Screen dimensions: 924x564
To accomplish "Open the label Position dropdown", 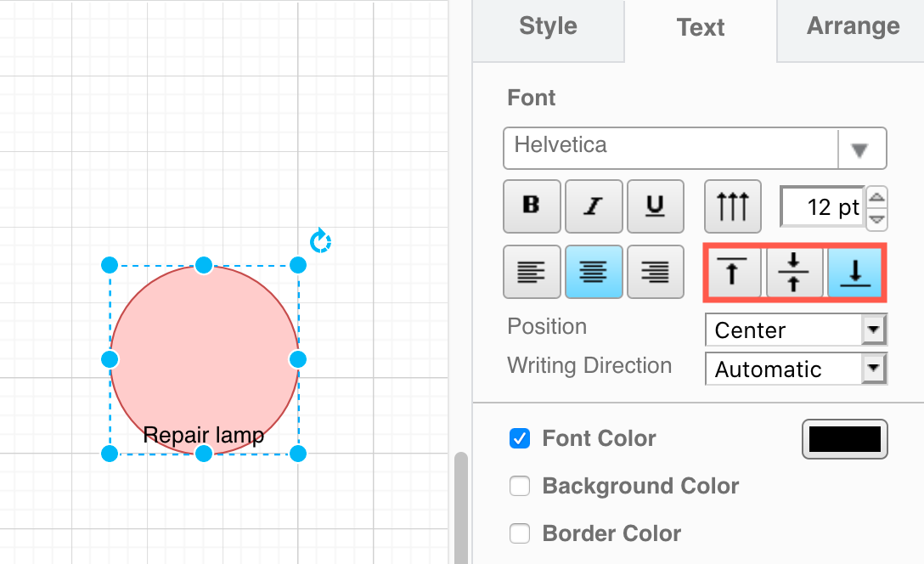I will [x=876, y=330].
